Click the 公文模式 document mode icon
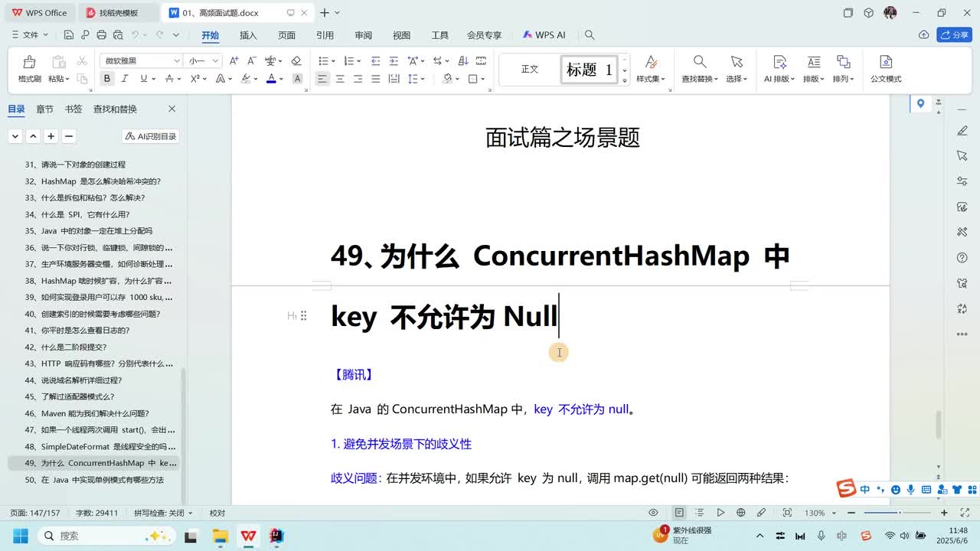 (886, 62)
